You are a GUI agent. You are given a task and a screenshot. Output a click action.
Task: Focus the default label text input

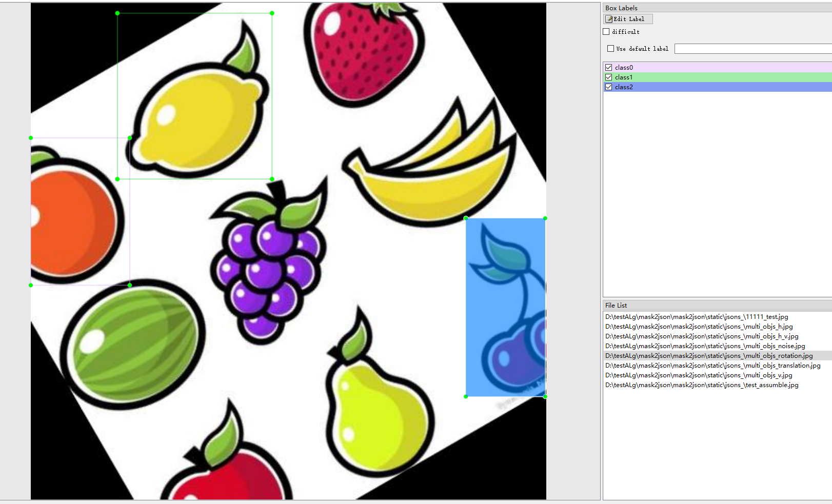(753, 49)
